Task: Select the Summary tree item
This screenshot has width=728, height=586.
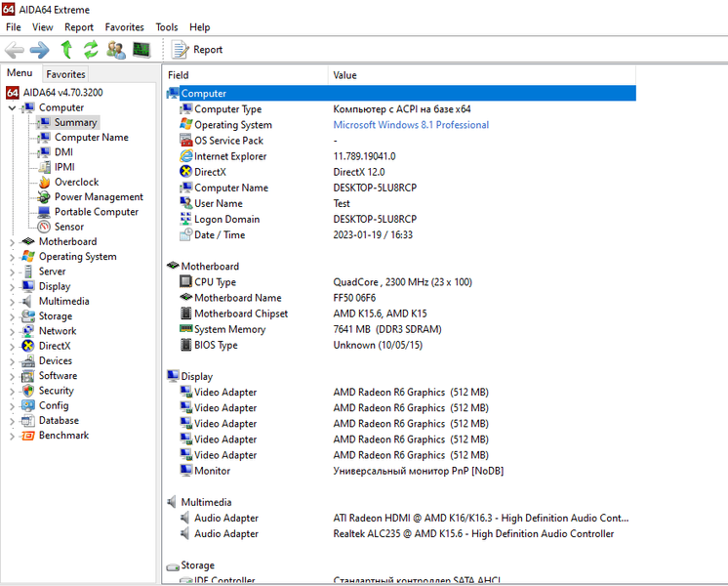Action: 76,122
